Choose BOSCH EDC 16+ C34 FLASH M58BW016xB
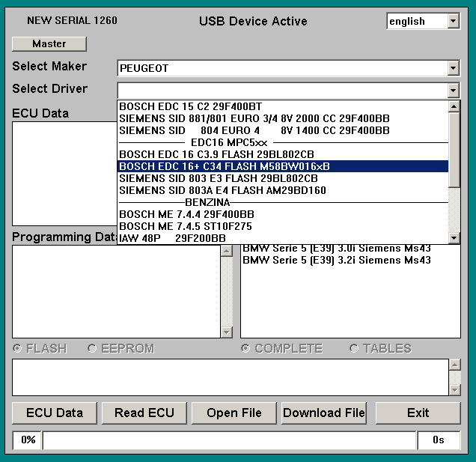 [283, 166]
